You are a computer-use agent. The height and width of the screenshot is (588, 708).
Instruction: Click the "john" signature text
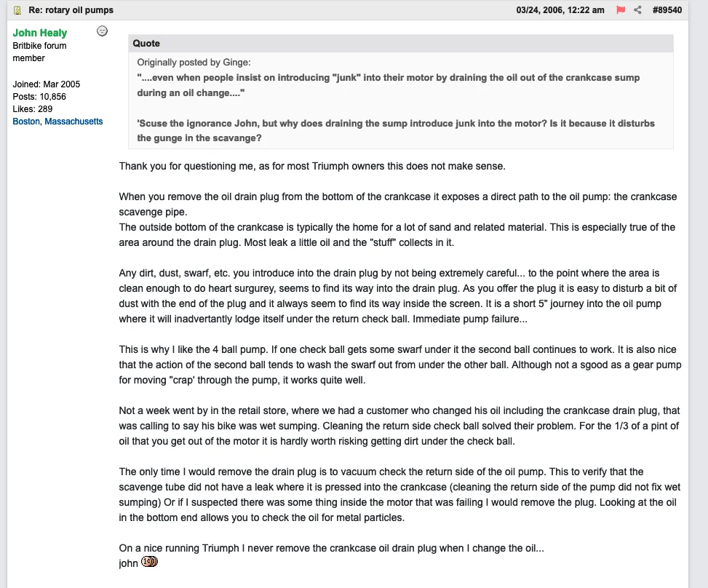point(129,563)
